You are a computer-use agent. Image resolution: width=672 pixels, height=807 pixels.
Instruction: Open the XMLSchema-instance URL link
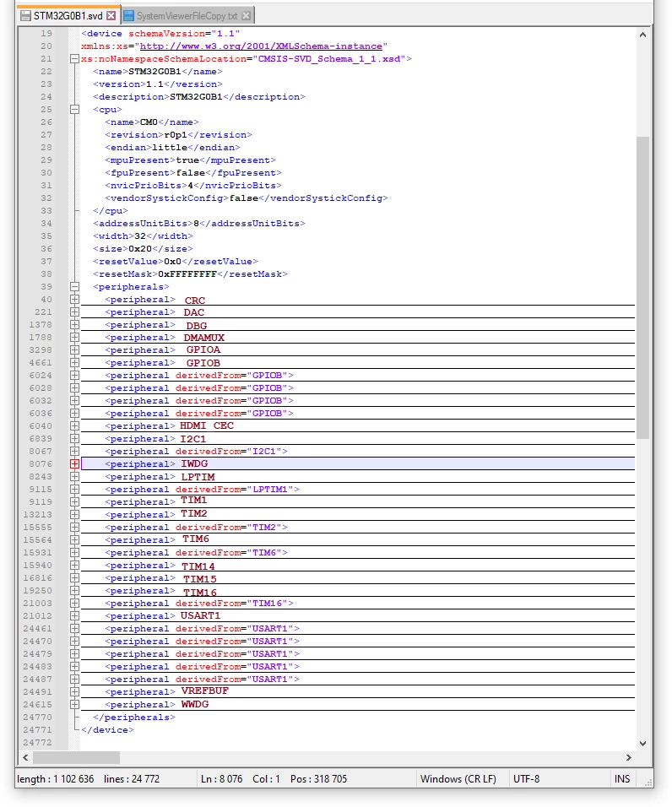pyautogui.click(x=261, y=46)
